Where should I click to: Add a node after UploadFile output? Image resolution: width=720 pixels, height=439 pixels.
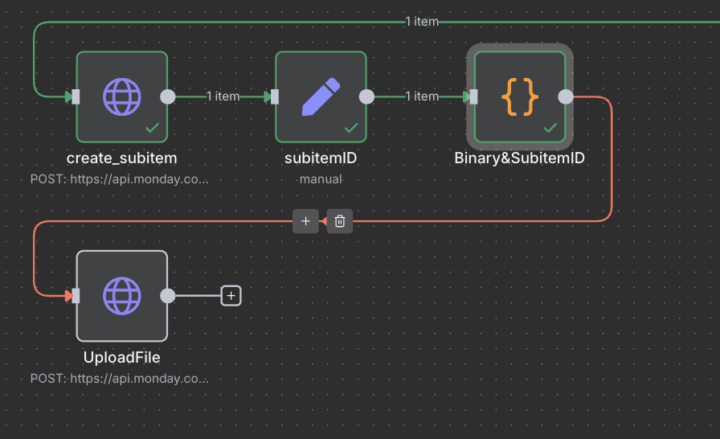click(x=231, y=296)
